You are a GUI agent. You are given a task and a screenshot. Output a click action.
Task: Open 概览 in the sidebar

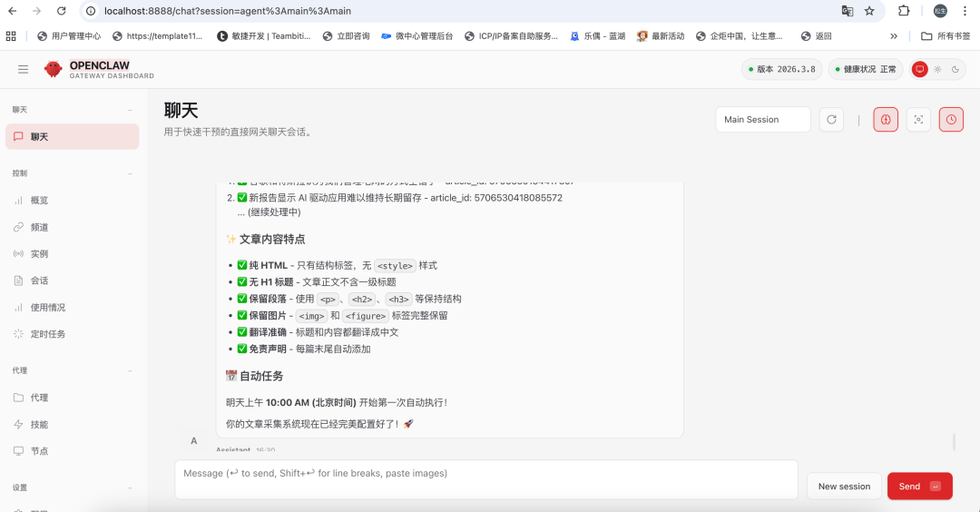(x=39, y=201)
